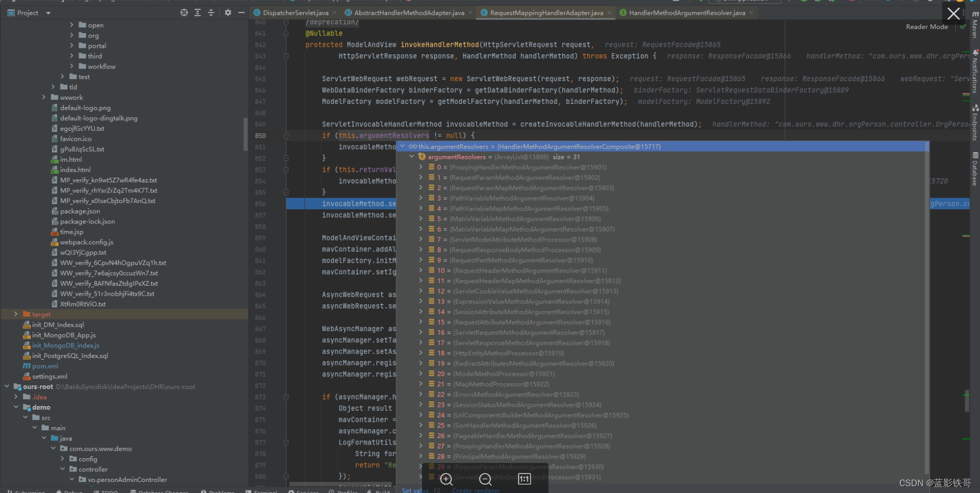This screenshot has height=493, width=980.
Task: Open package.json file in tree
Action: click(x=80, y=211)
